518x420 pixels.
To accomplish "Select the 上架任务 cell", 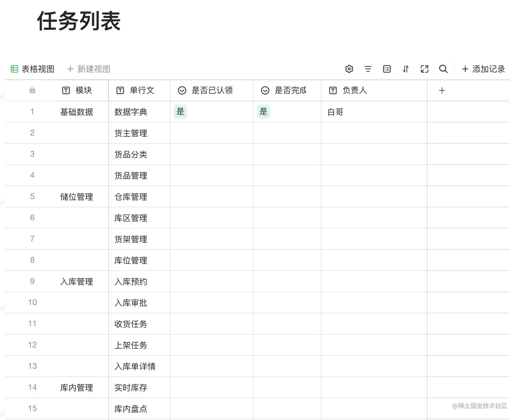I will click(x=139, y=345).
